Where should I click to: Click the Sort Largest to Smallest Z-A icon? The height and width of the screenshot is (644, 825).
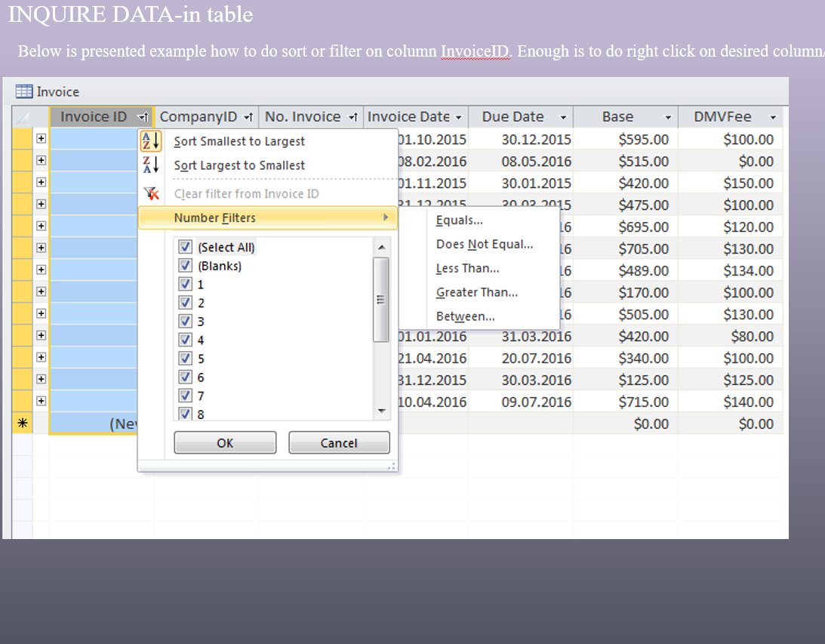151,165
